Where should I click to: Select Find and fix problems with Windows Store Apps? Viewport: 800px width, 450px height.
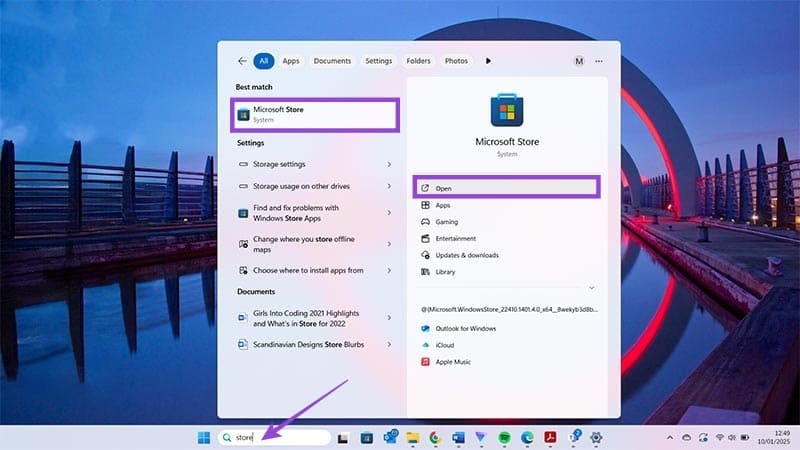click(x=296, y=213)
